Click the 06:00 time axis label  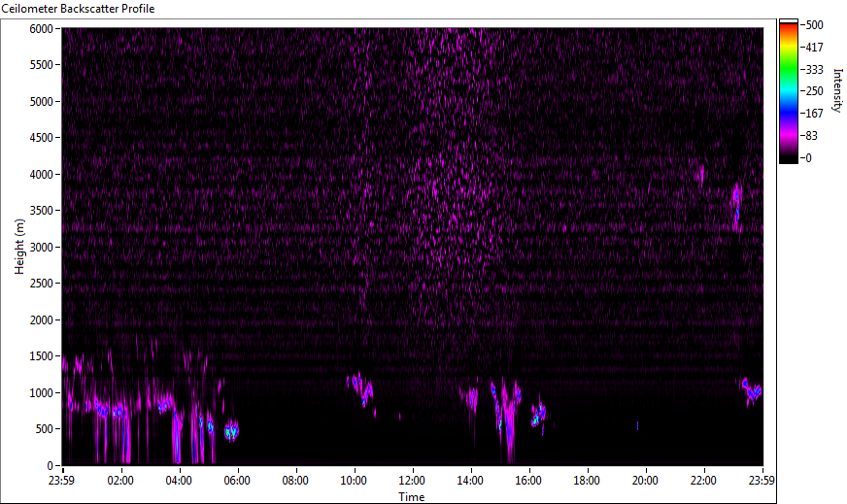tap(237, 481)
